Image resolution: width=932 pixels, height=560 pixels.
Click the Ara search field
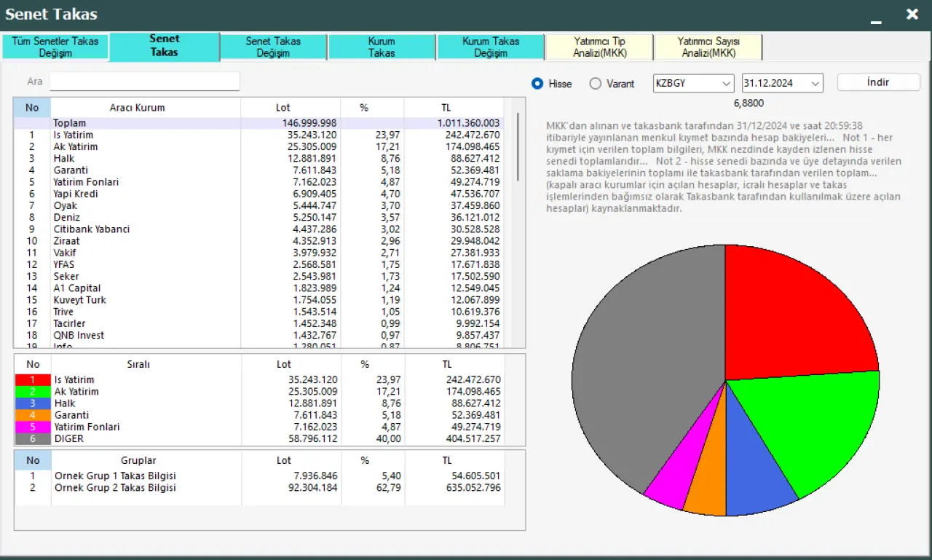click(x=144, y=82)
